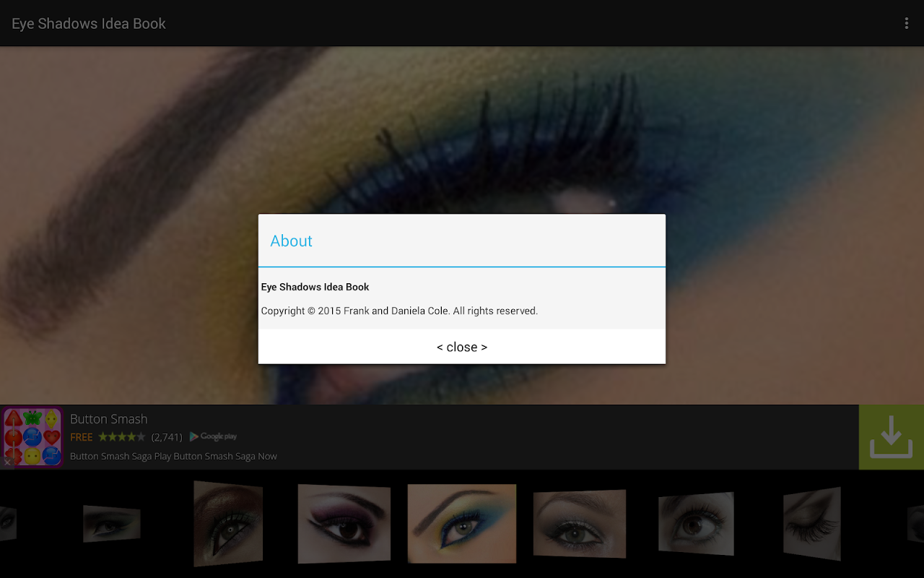
Task: Select the small dark eyeliner thumbnail on the left
Action: point(111,524)
